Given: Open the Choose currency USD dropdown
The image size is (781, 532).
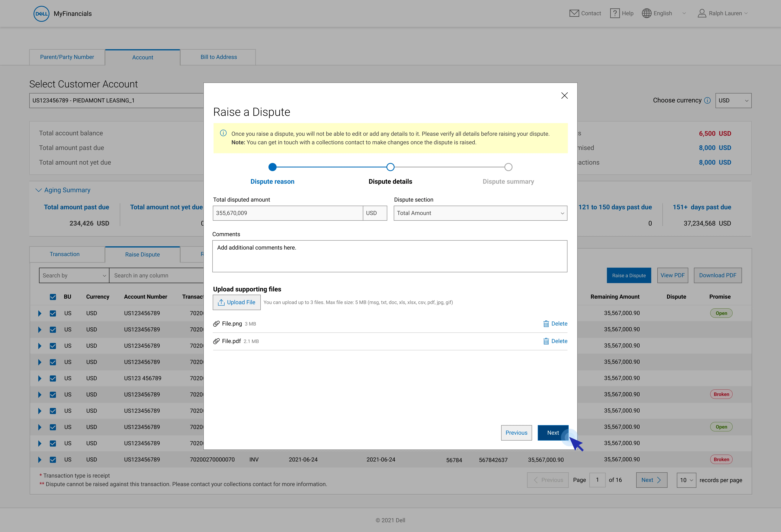Looking at the screenshot, I should [x=733, y=100].
